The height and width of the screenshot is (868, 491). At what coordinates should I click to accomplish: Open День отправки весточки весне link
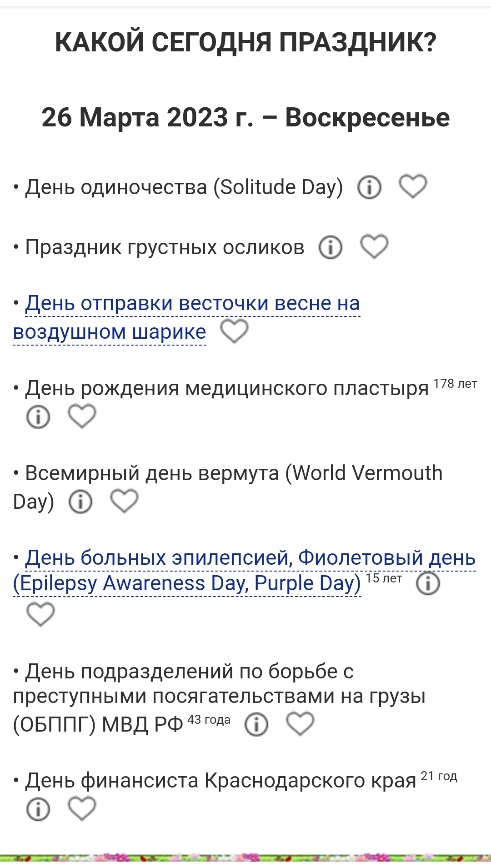192,304
